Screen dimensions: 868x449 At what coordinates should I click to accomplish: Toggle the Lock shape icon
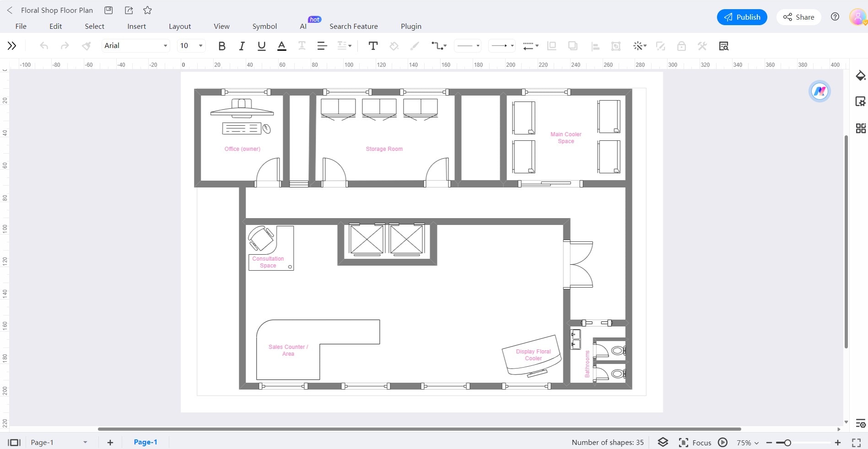coord(681,46)
